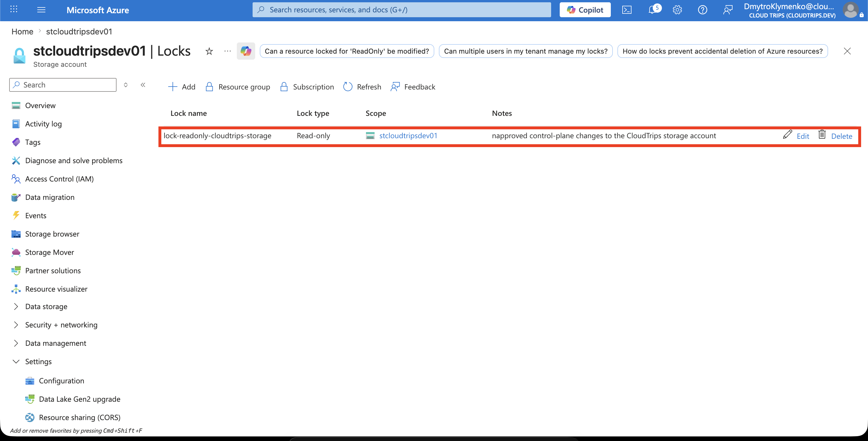The image size is (868, 441).
Task: Click the Copilot icon beside the title
Action: tap(246, 51)
